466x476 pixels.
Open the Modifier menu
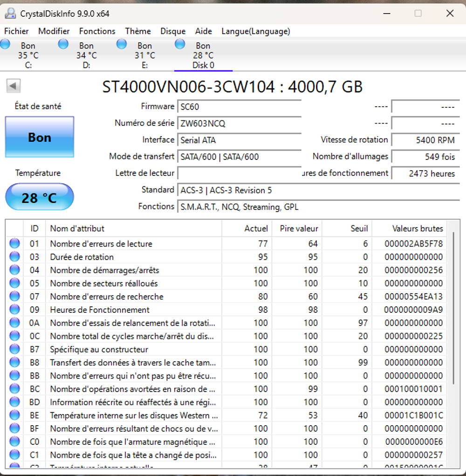point(54,31)
